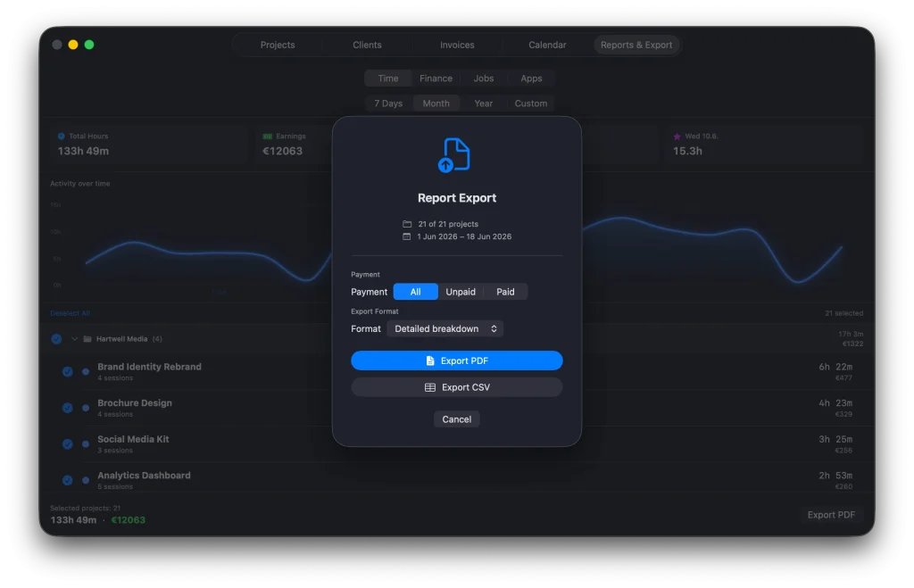Viewport: 914px width, 588px height.
Task: Open the Projects tab
Action: coord(278,45)
